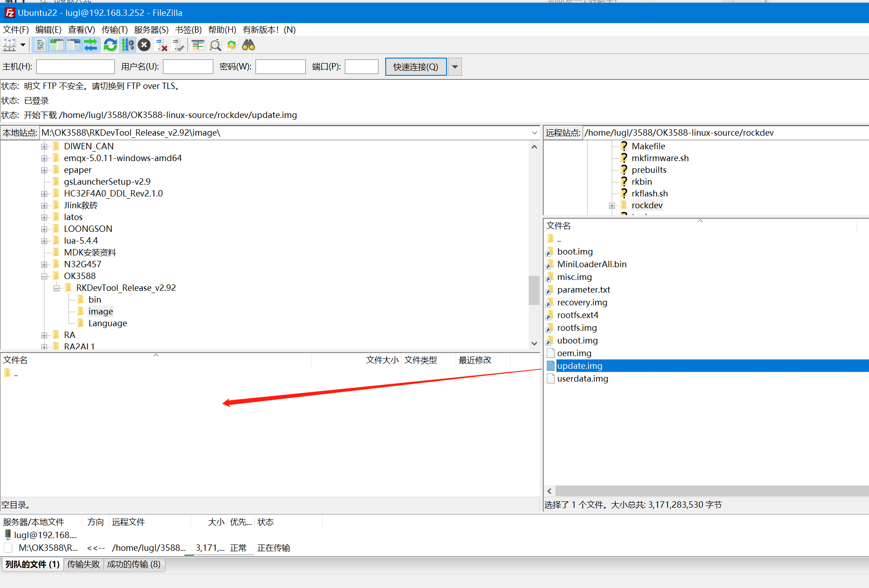Click the Reconnect to last server icon

point(178,45)
